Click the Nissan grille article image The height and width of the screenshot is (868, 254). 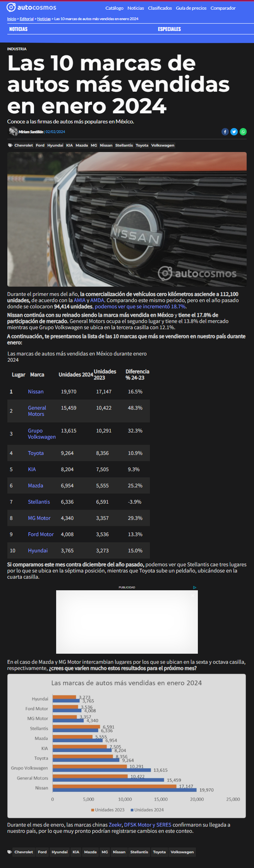(127, 219)
